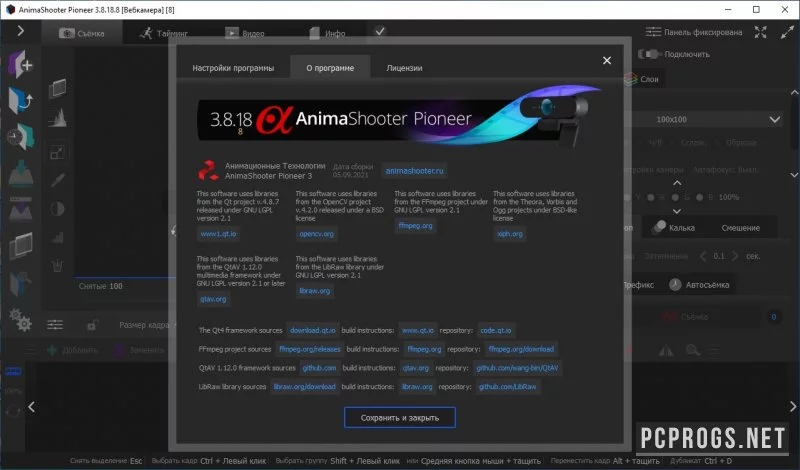This screenshot has width=800, height=470.
Task: Click the magnifier zoom icon
Action: 692,350
